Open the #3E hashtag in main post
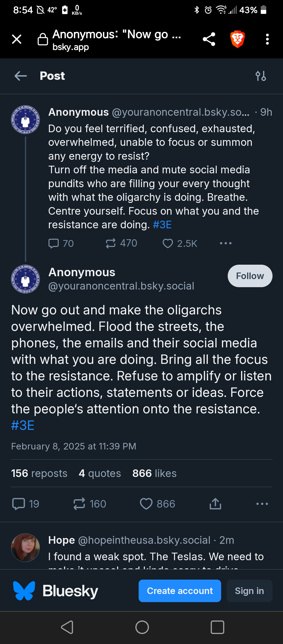This screenshot has width=283, height=644. point(23,425)
